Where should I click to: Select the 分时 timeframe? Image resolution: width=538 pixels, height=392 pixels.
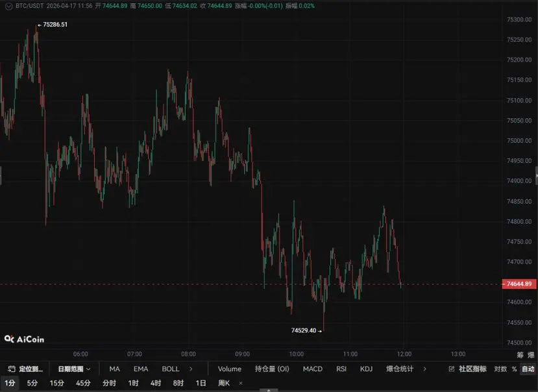[x=109, y=383]
